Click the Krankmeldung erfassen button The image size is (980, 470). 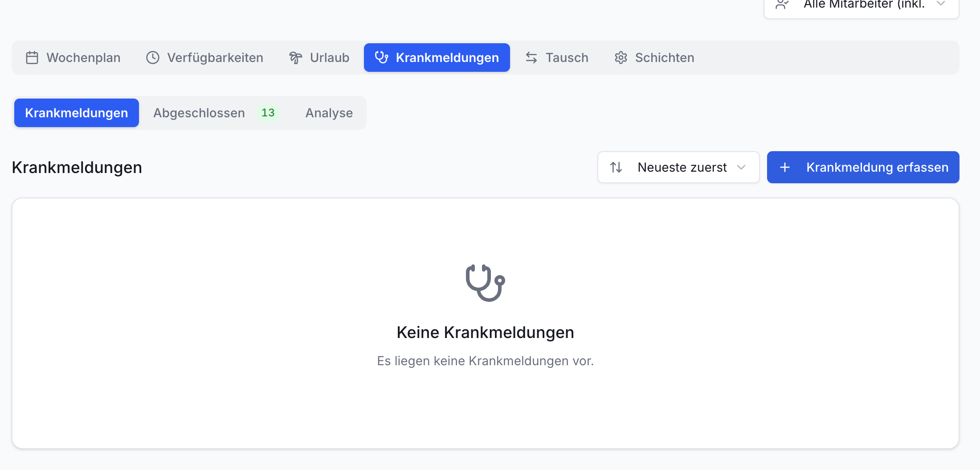863,167
